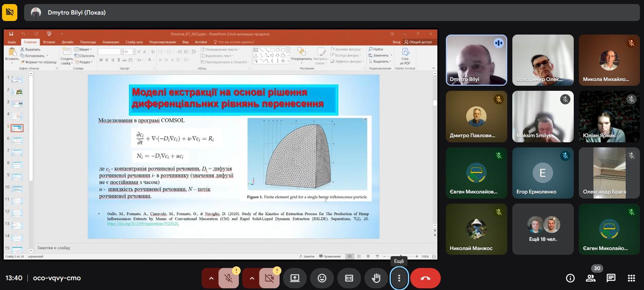Open the activities grid icon
The height and width of the screenshot is (290, 644).
point(631,278)
